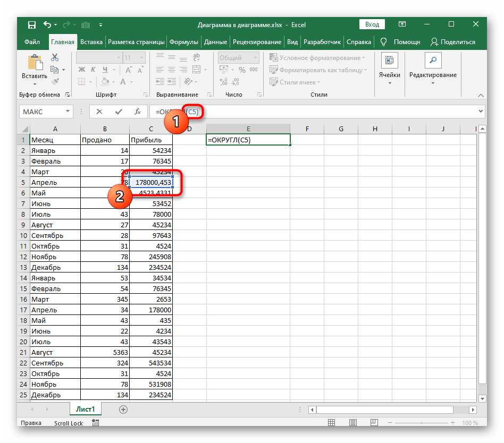The width and height of the screenshot is (504, 443).
Task: Click the macro recording status bar icon
Action: 96,423
